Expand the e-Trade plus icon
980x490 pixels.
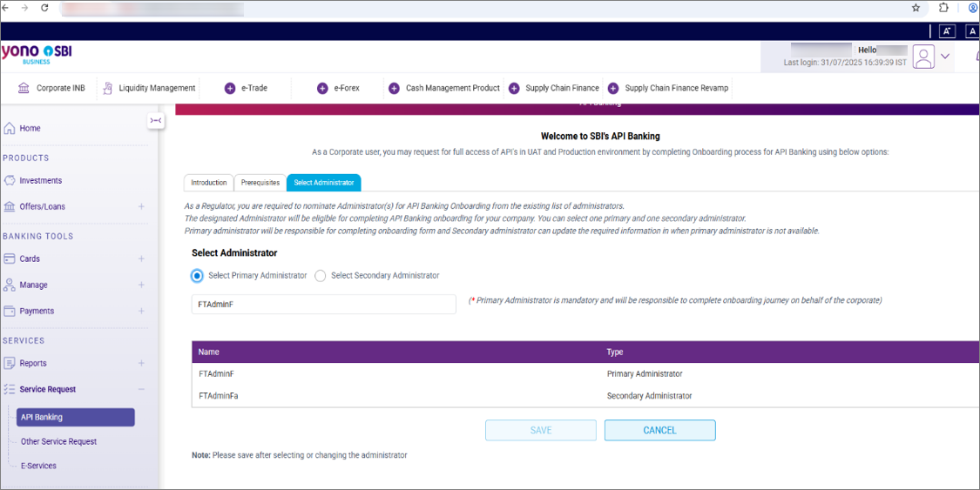pyautogui.click(x=229, y=89)
